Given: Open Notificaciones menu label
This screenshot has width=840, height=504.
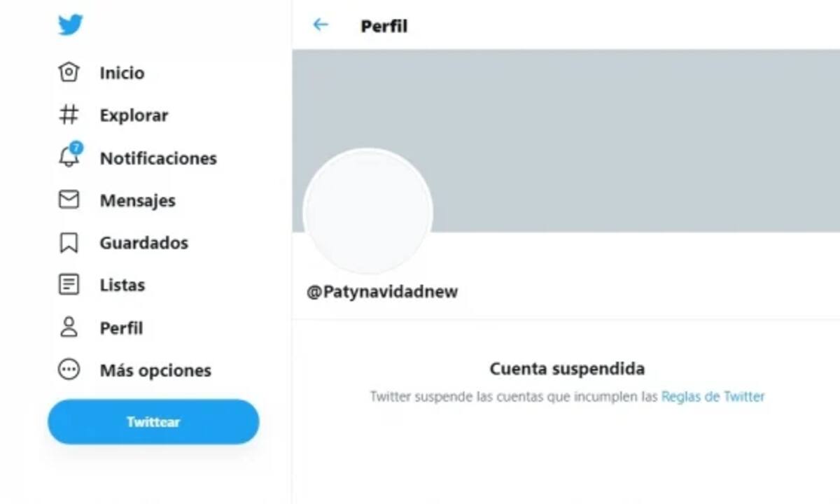Looking at the screenshot, I should [x=158, y=158].
